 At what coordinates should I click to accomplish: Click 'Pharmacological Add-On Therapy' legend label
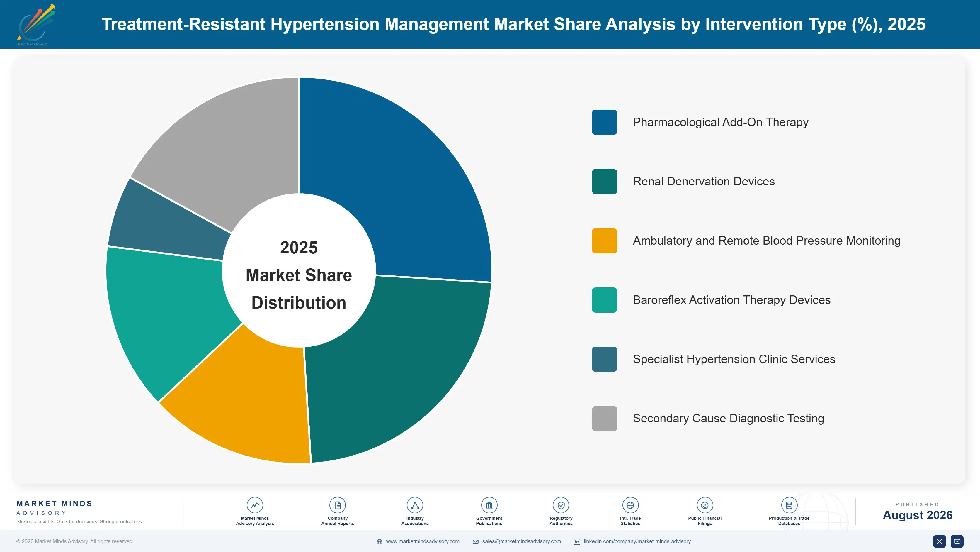pos(721,122)
